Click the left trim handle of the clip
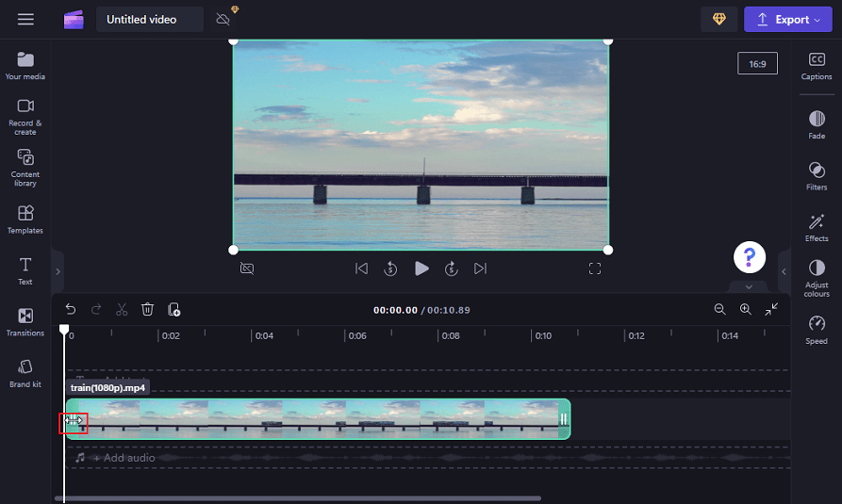 coord(73,420)
